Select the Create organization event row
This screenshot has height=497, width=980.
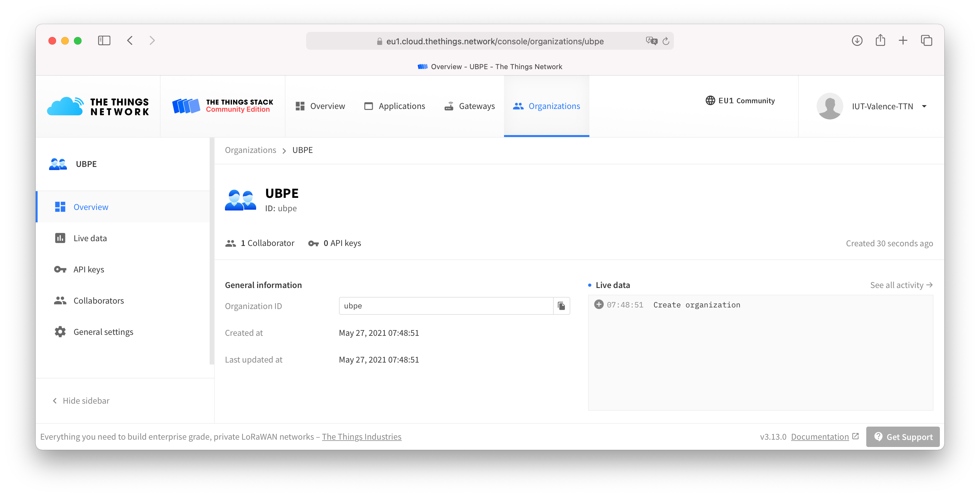[x=760, y=305]
